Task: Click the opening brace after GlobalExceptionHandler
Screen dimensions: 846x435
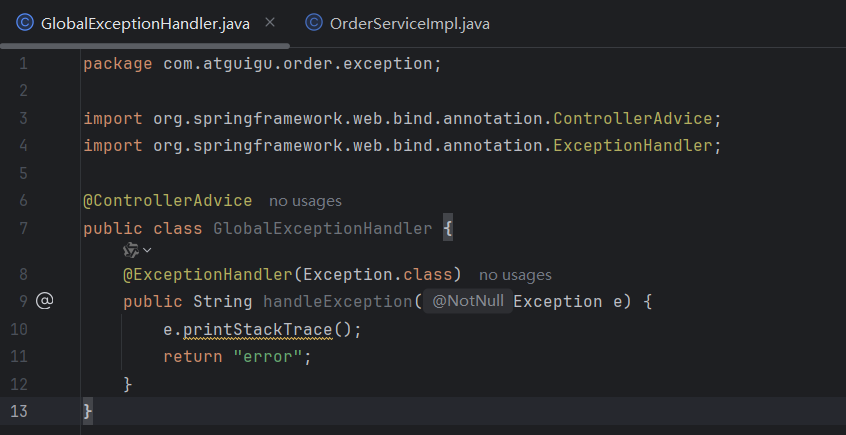Action: (x=448, y=228)
